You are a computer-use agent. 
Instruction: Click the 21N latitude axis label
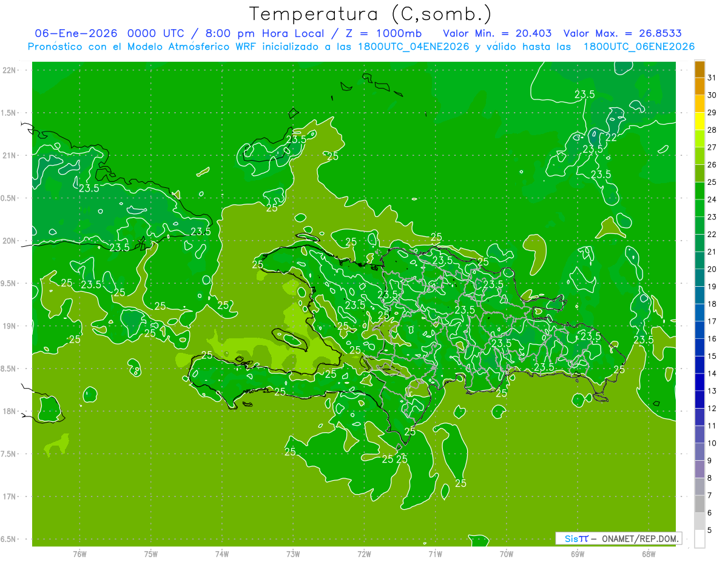8,156
